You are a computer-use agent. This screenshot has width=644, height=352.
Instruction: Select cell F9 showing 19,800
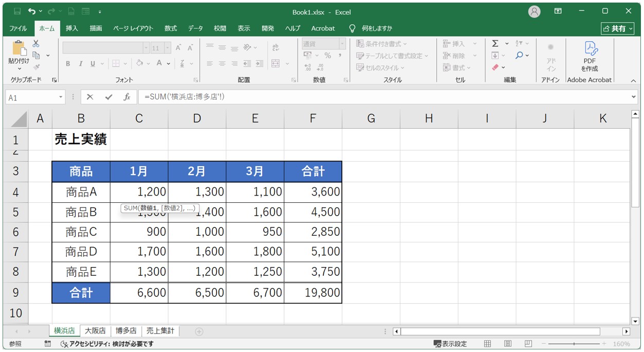[x=313, y=293]
